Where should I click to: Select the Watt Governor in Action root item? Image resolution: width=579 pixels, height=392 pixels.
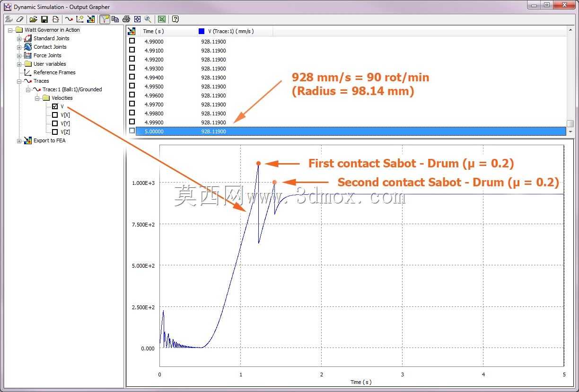[52, 30]
